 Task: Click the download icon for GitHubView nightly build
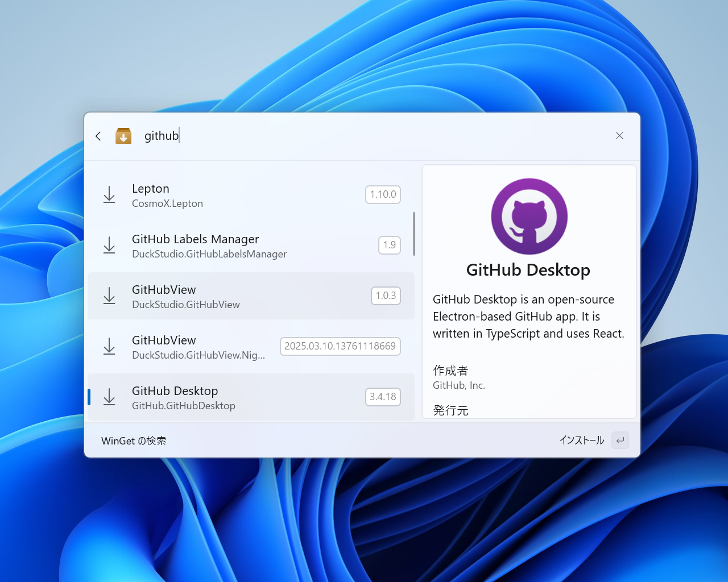[109, 347]
